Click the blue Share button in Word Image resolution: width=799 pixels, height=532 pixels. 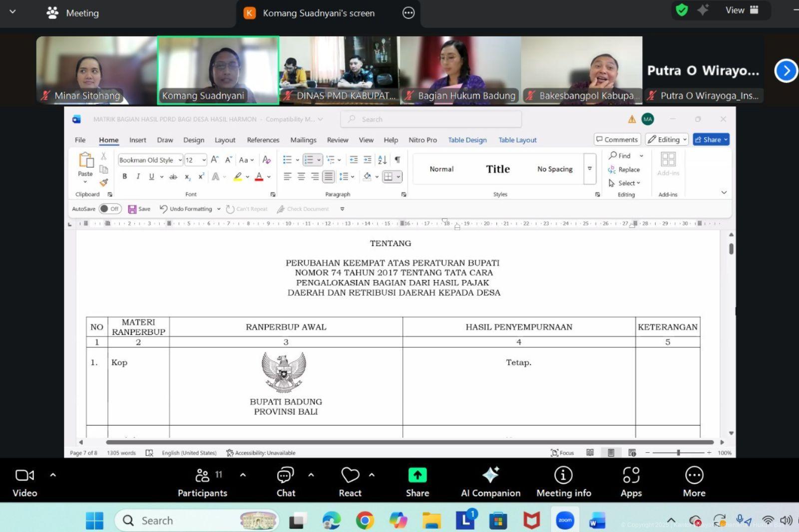[x=711, y=140]
